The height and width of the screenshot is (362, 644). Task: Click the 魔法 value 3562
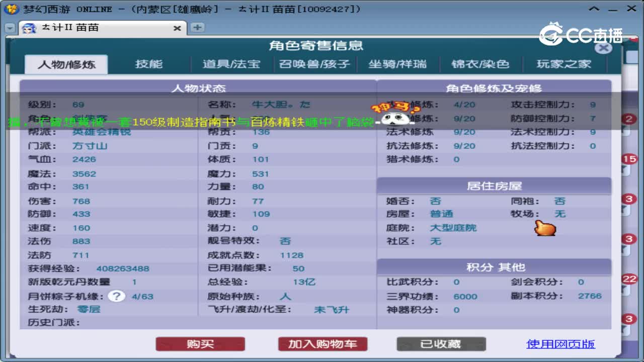(84, 174)
